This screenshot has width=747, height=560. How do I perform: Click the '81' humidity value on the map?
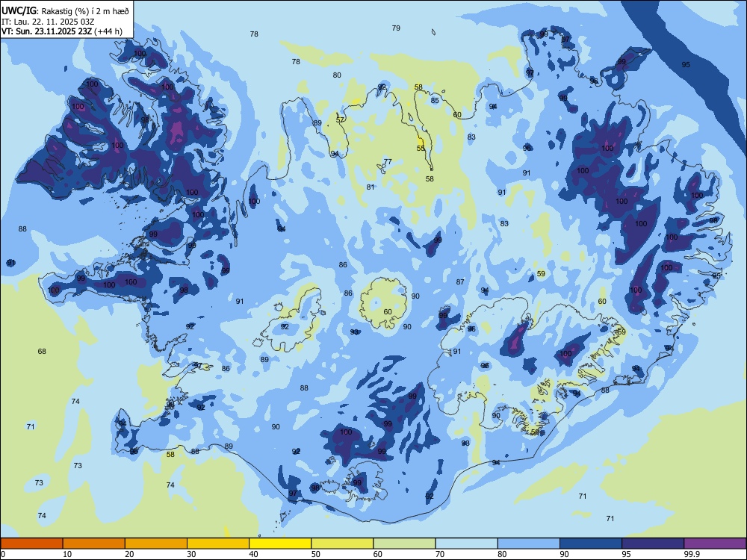pyautogui.click(x=371, y=187)
